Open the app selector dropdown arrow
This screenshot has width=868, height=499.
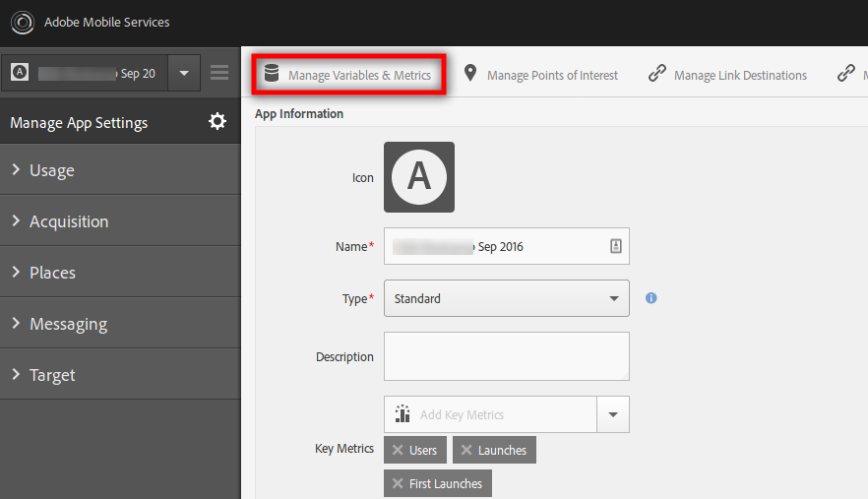pos(184,73)
